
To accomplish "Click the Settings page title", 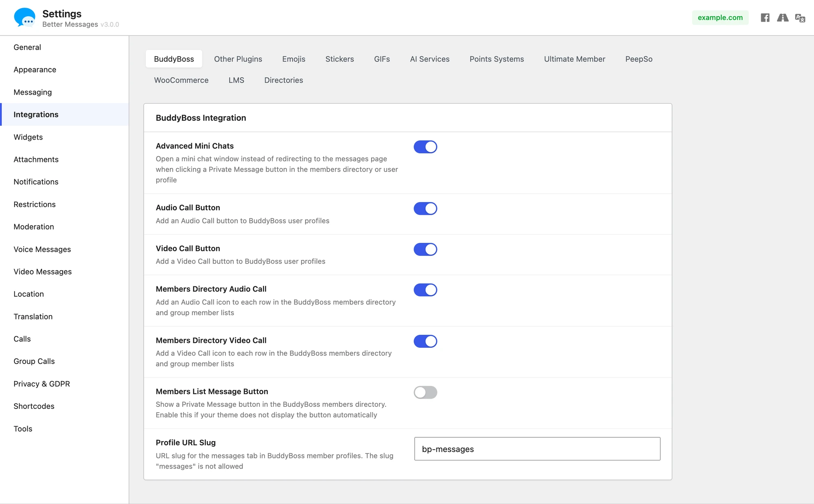I will tap(62, 14).
